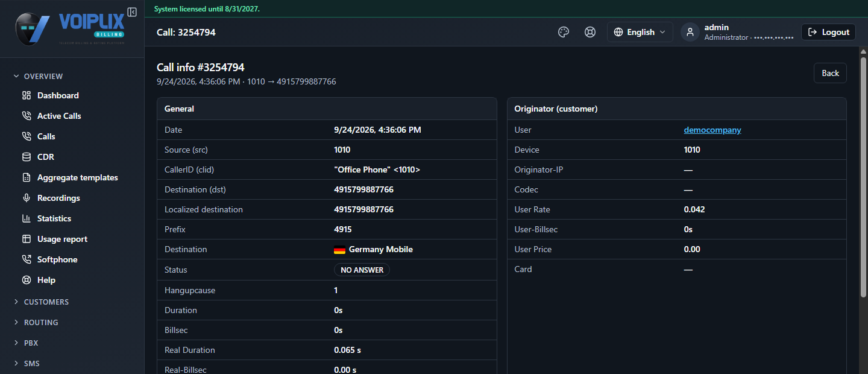Viewport: 868px width, 374px height.
Task: Open the theme palette icon
Action: [564, 32]
